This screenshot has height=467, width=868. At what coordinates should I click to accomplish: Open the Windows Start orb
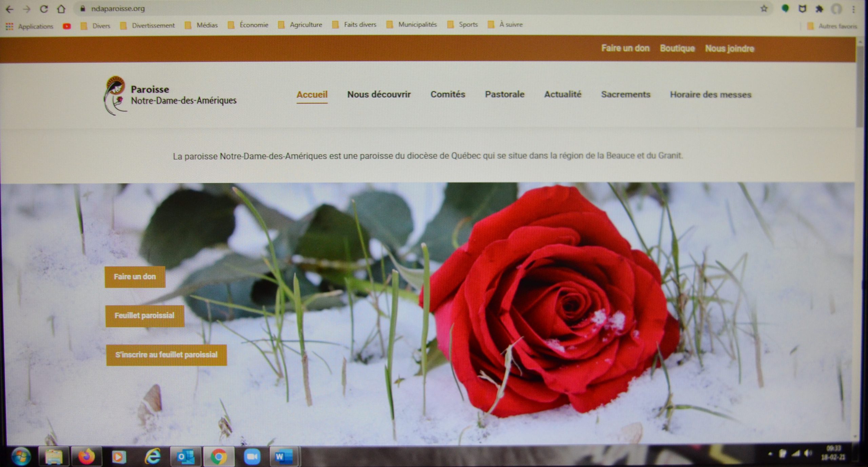21,456
